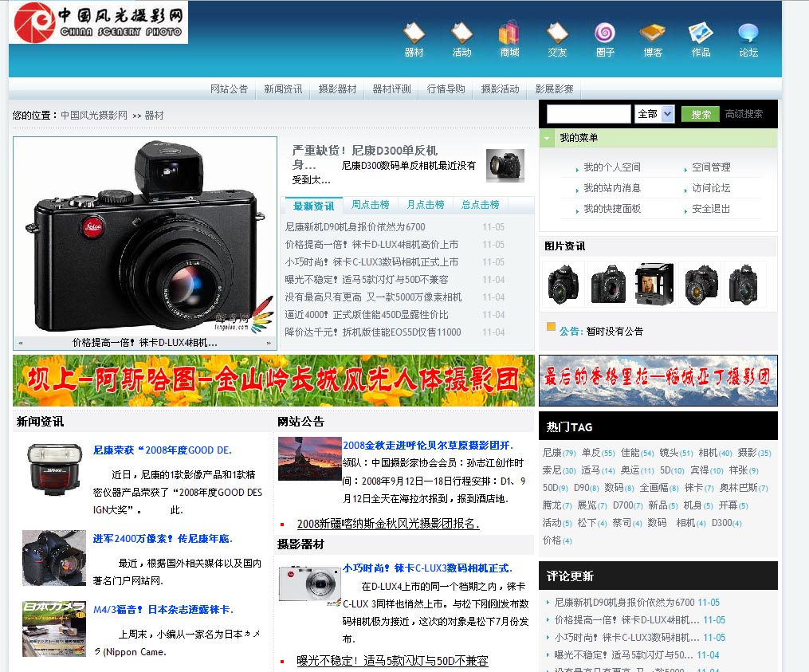Switch to the 最新资讯 tab

coord(313,206)
